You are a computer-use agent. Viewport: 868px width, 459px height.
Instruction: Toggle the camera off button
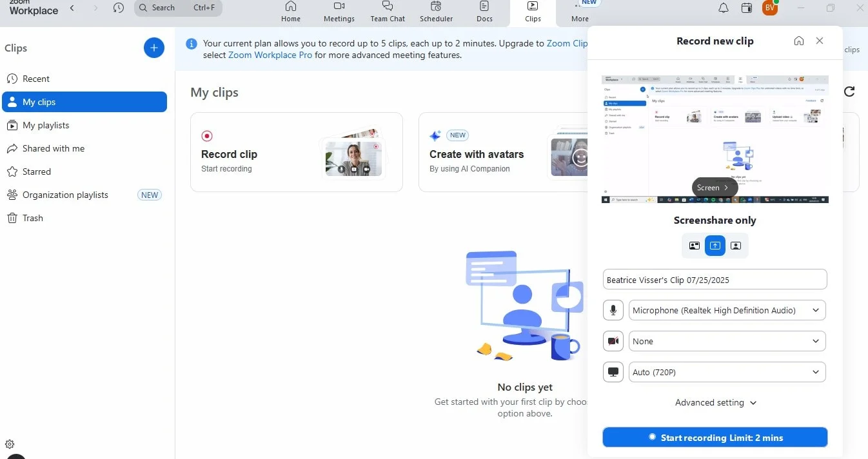pyautogui.click(x=613, y=341)
